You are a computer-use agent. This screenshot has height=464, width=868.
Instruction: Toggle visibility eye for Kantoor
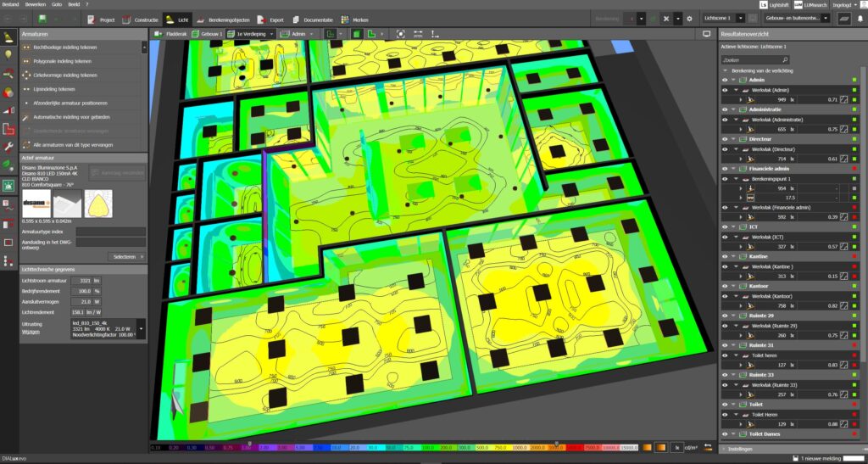point(725,286)
